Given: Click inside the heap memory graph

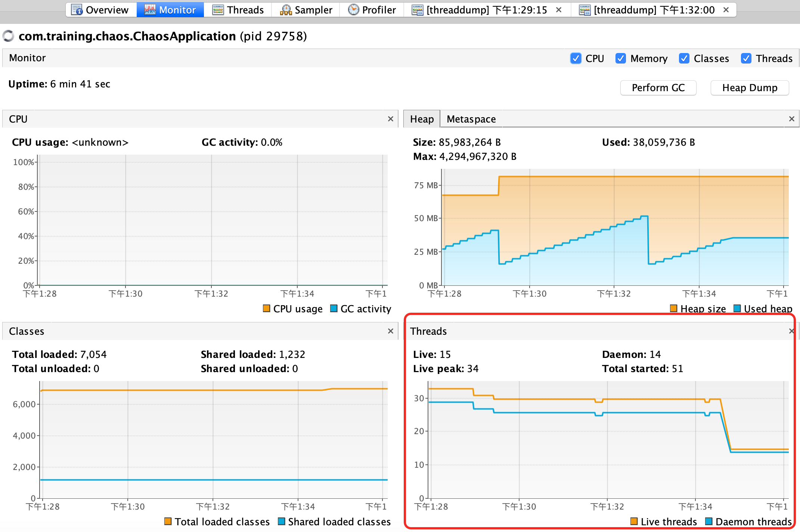Looking at the screenshot, I should [615, 227].
